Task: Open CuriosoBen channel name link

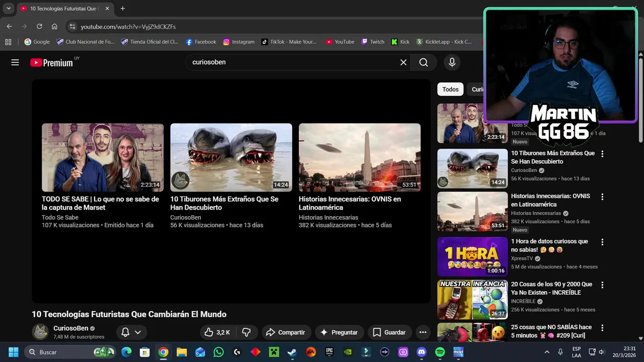Action: [x=71, y=328]
